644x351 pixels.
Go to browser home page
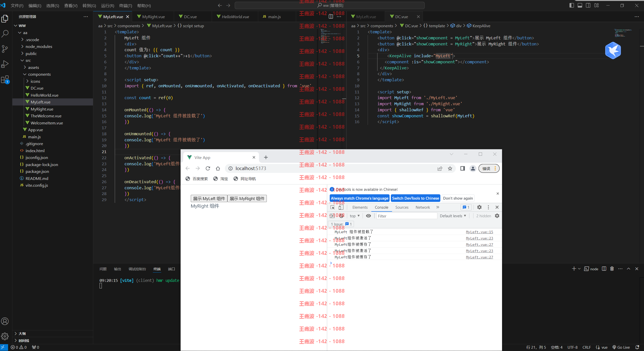coord(218,168)
